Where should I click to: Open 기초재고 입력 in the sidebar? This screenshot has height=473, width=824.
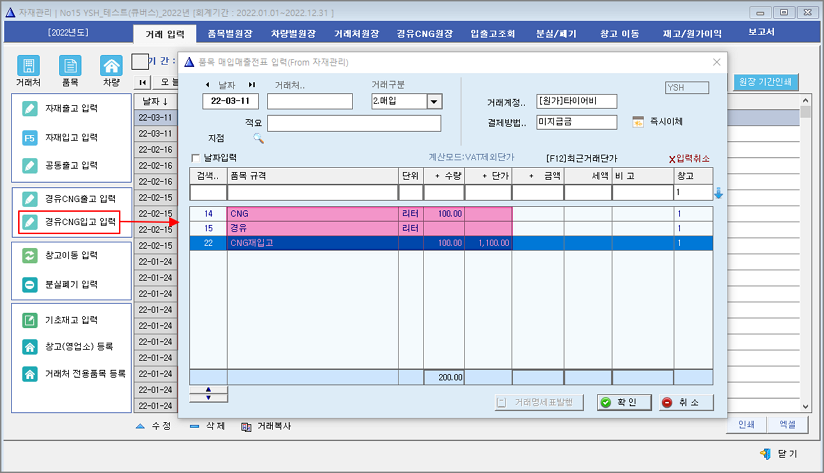coord(71,320)
